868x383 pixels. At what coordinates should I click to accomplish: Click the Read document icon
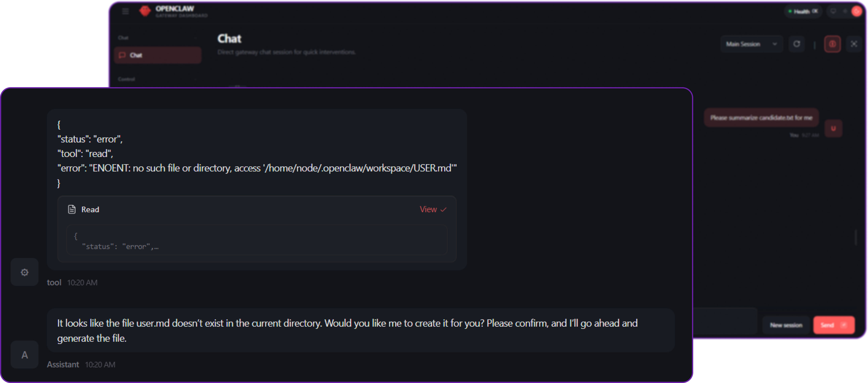72,210
